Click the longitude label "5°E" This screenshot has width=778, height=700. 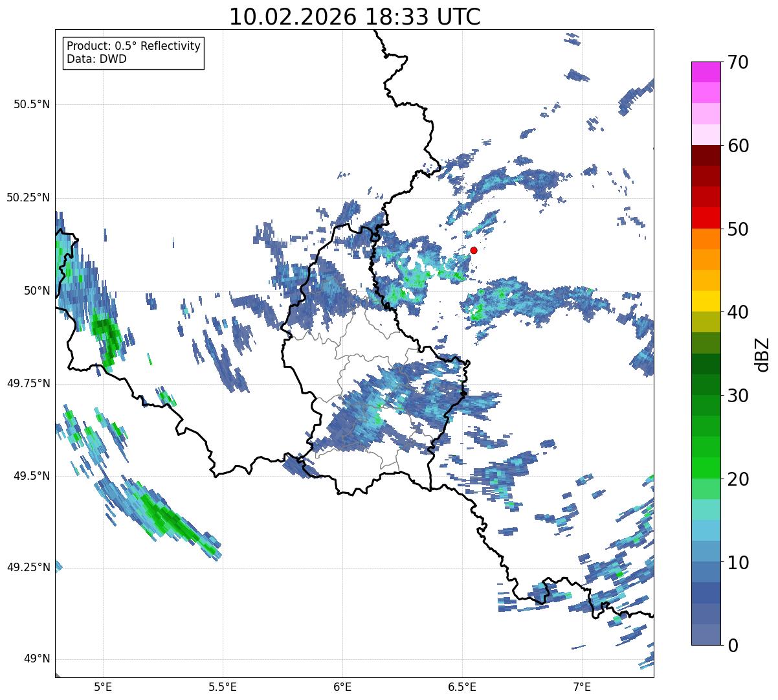tap(103, 686)
